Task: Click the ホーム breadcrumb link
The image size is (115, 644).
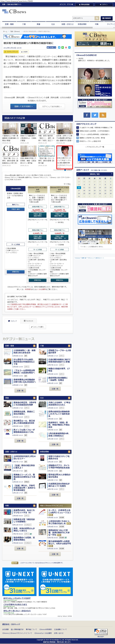Action: click(5, 32)
